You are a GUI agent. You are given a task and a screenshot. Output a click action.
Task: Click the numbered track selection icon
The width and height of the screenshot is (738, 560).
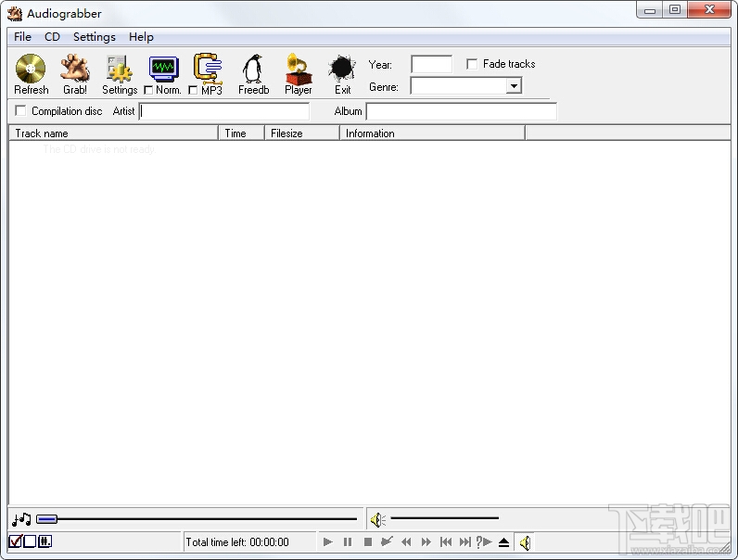45,541
